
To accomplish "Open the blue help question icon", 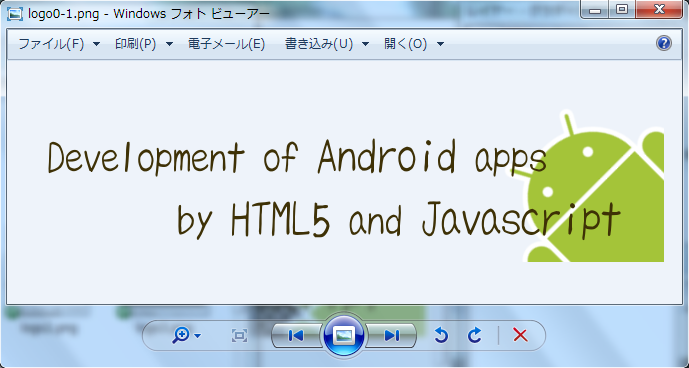I will coord(664,43).
